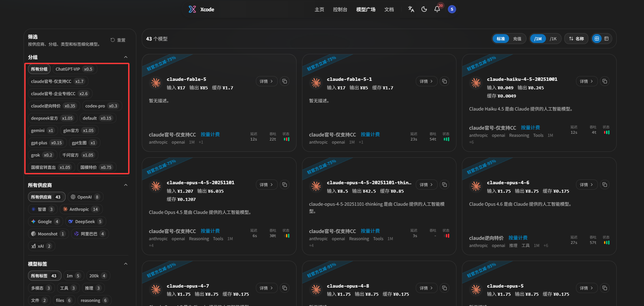Open 详情 for claude-fable-5
Viewport: 644px width, 306px height.
click(266, 81)
